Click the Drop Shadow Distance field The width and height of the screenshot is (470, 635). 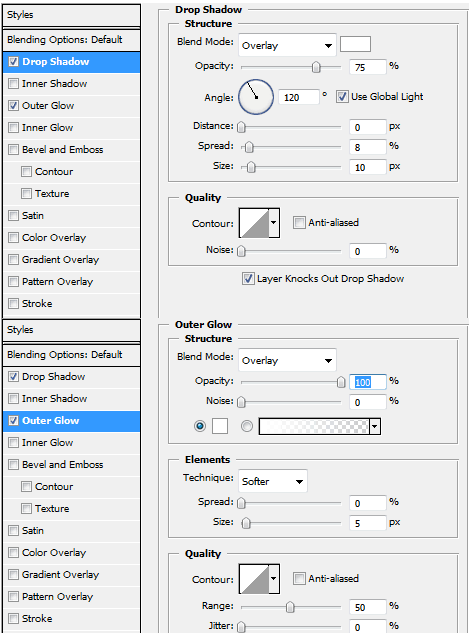368,127
